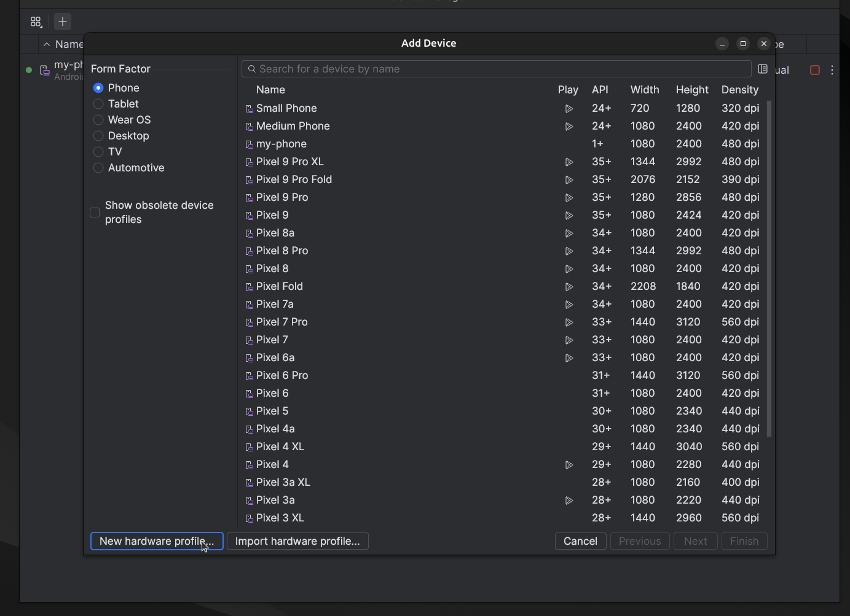Click the Finish button
The width and height of the screenshot is (850, 616).
tap(744, 541)
